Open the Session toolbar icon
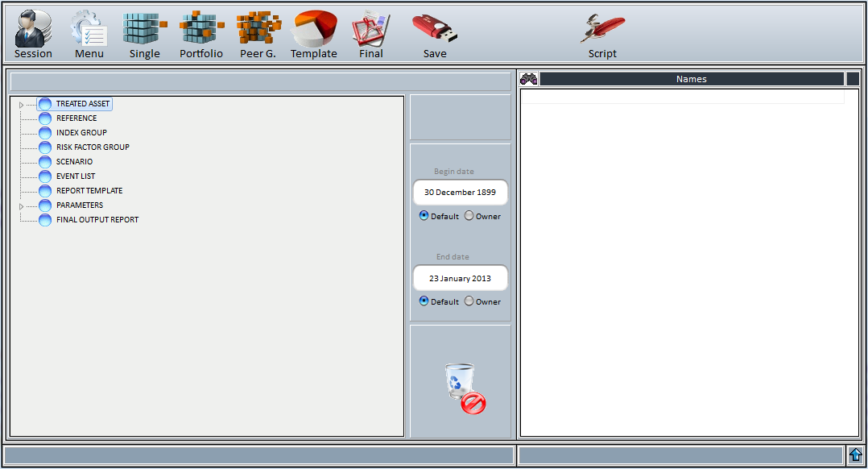Image resolution: width=868 pixels, height=469 pixels. click(x=33, y=29)
